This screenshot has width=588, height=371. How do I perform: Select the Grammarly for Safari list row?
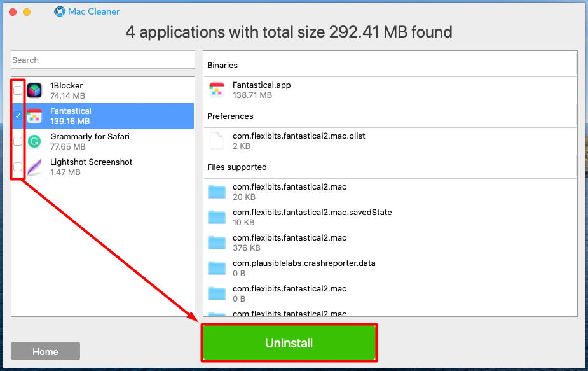coord(103,141)
